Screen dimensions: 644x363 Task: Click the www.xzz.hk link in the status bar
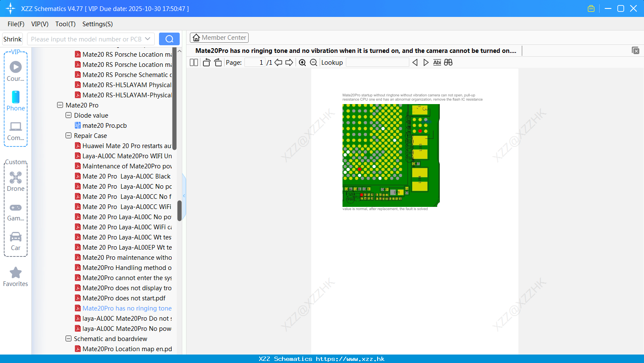pos(350,359)
